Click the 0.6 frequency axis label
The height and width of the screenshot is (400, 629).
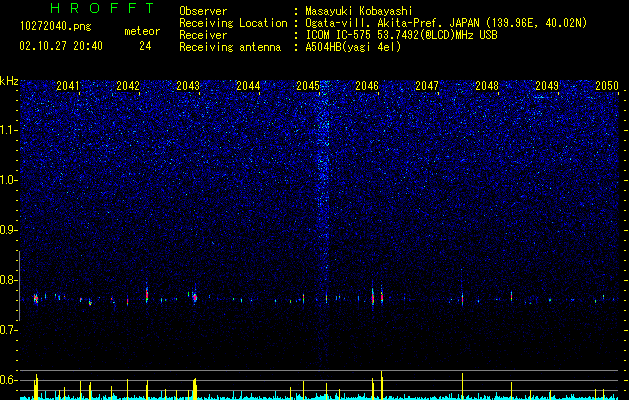8,380
